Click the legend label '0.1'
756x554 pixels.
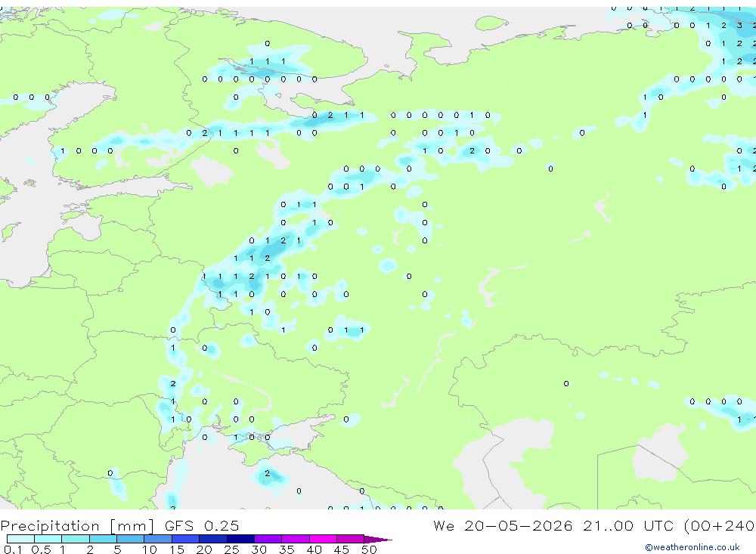click(x=13, y=549)
